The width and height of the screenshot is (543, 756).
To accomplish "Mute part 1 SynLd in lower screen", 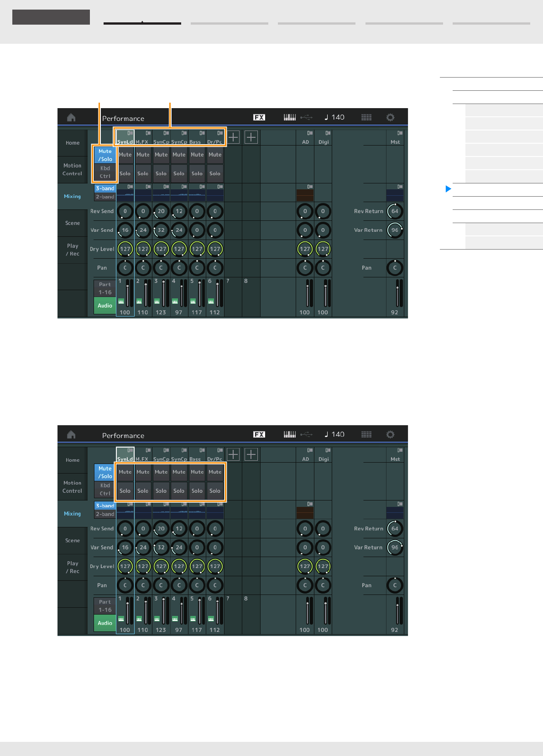I will [x=125, y=472].
